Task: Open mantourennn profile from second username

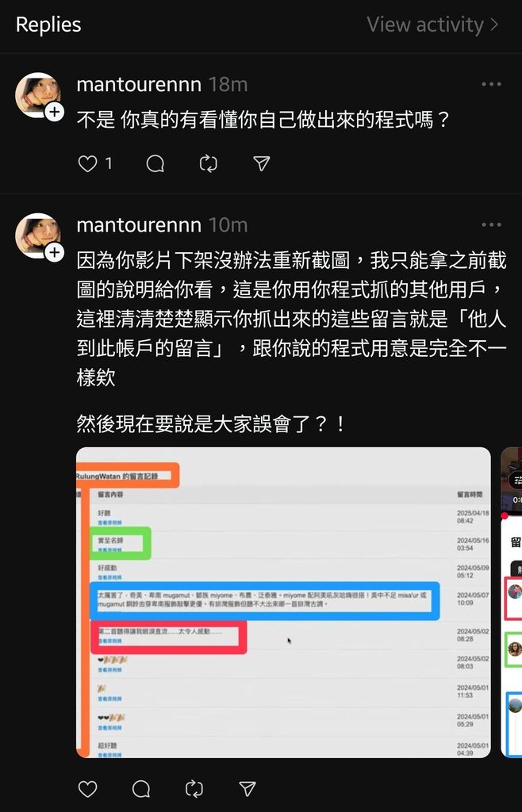Action: 139,224
